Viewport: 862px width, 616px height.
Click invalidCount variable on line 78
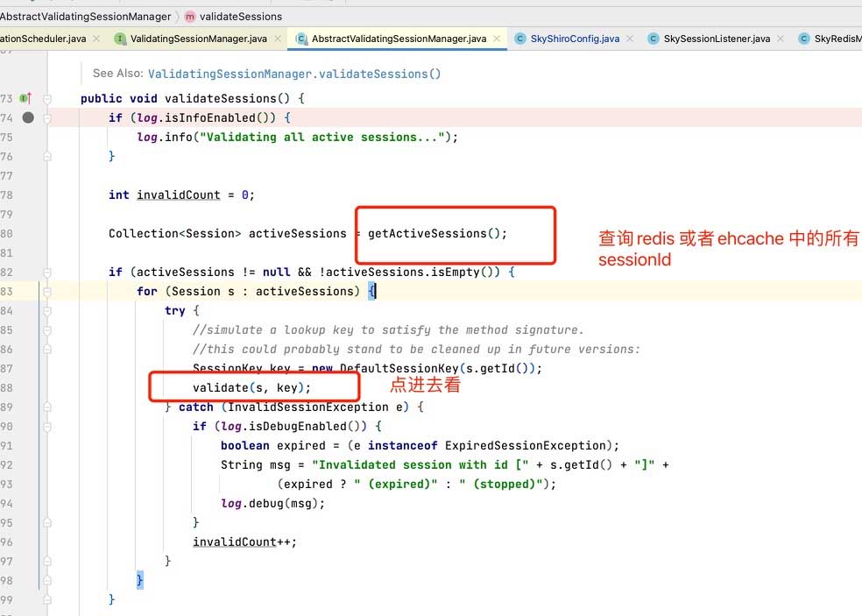178,195
